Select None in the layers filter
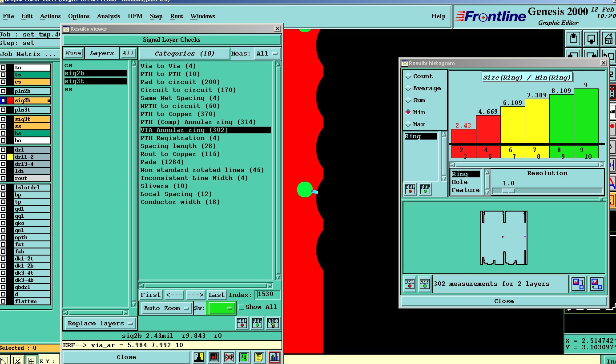This screenshot has width=616, height=364. [73, 53]
